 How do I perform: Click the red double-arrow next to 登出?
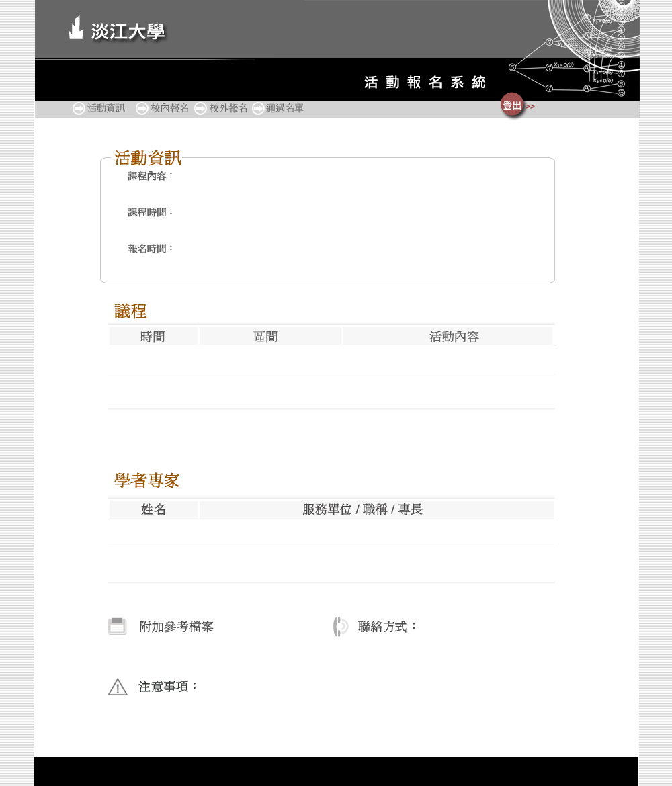pyautogui.click(x=530, y=107)
